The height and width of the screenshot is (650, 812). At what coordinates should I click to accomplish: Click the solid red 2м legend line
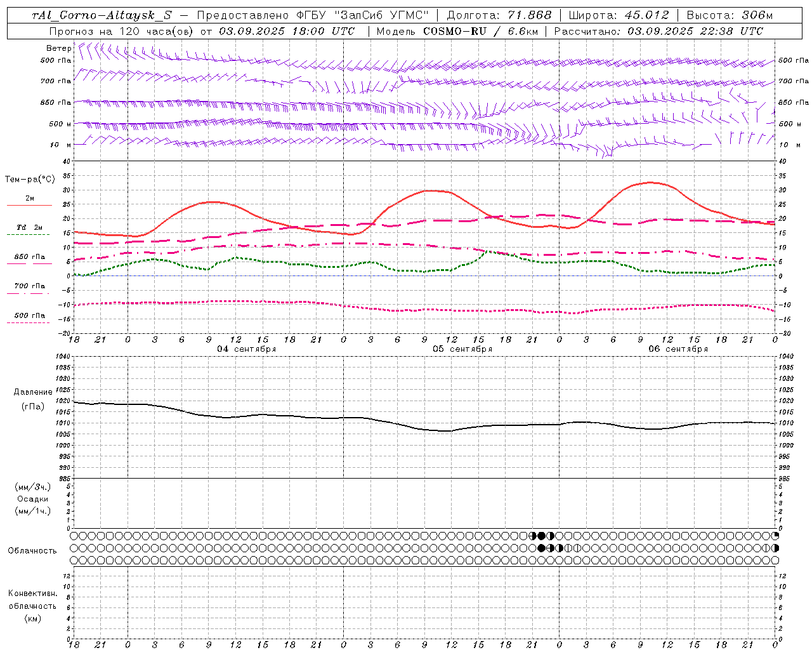click(29, 205)
